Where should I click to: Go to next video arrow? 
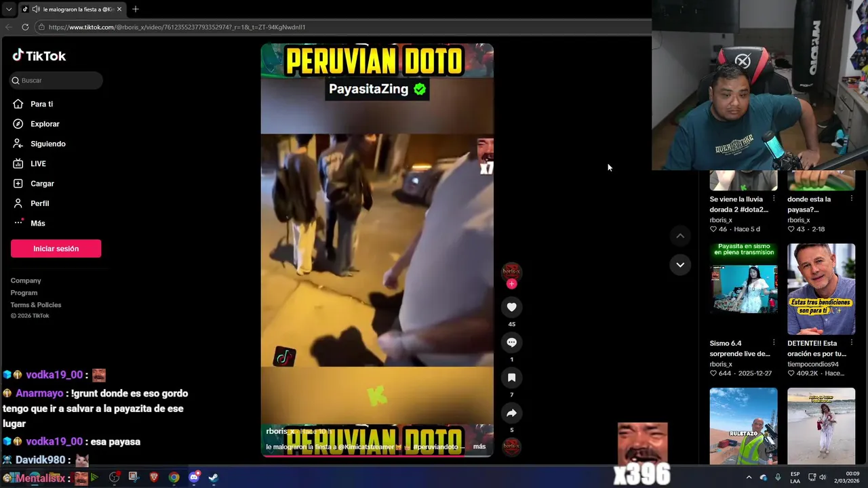[680, 265]
